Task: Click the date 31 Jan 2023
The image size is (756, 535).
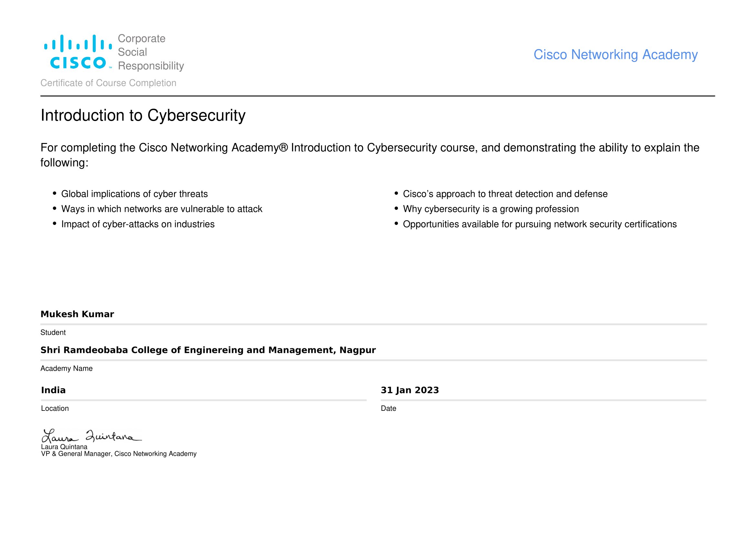Action: pos(410,390)
